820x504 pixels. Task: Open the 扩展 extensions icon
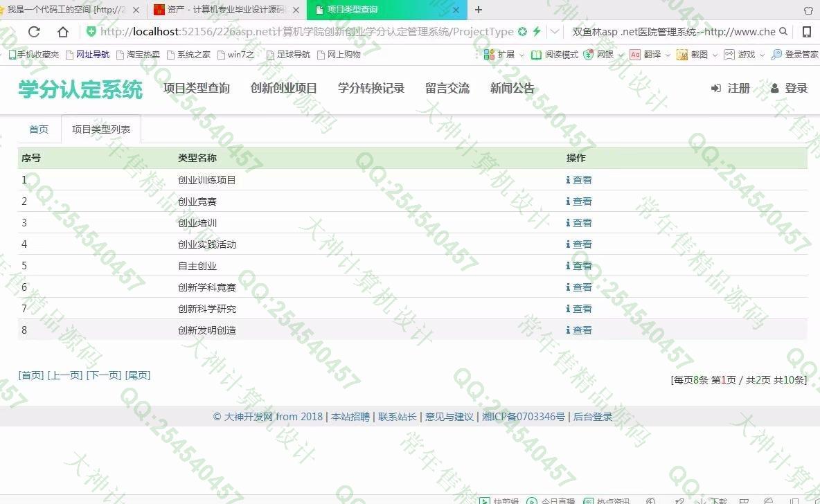(489, 55)
